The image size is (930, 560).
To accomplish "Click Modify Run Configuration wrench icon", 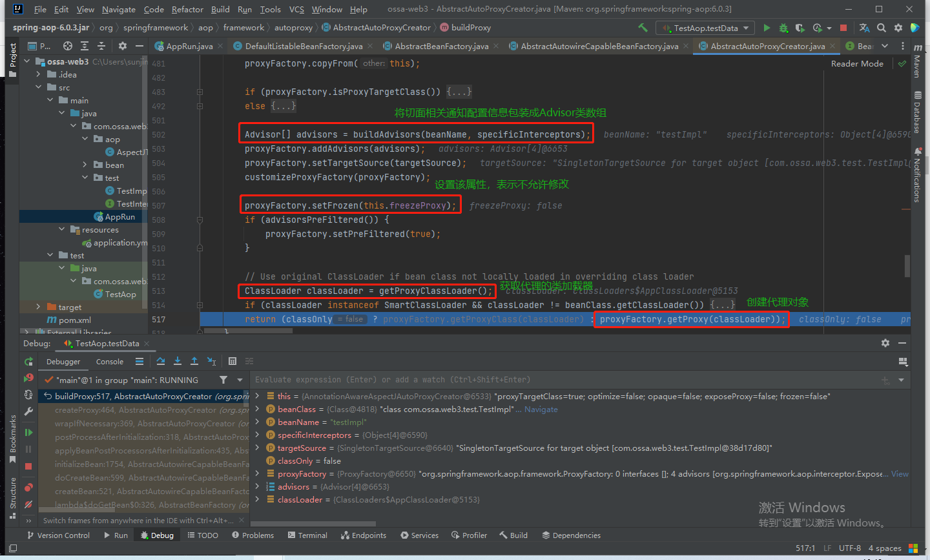I will (x=28, y=411).
